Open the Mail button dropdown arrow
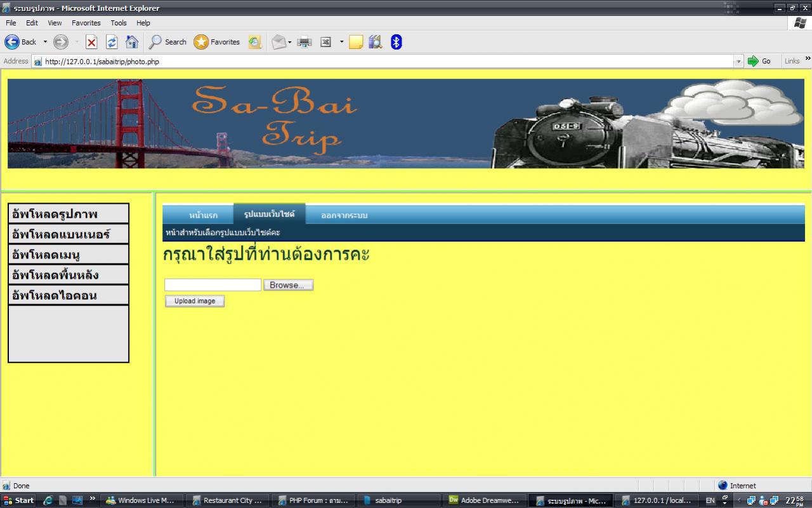This screenshot has height=508, width=812. pyautogui.click(x=290, y=42)
